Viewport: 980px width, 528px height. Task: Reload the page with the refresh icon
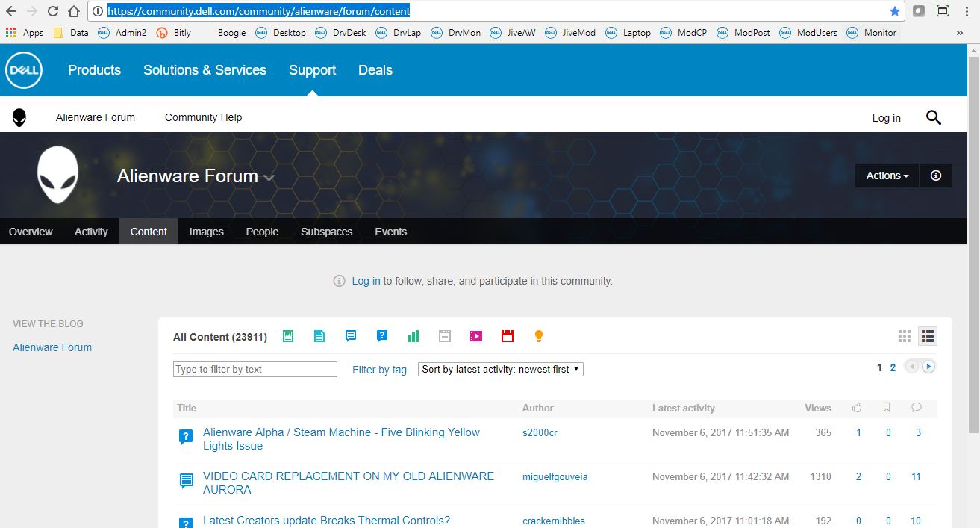(x=53, y=11)
